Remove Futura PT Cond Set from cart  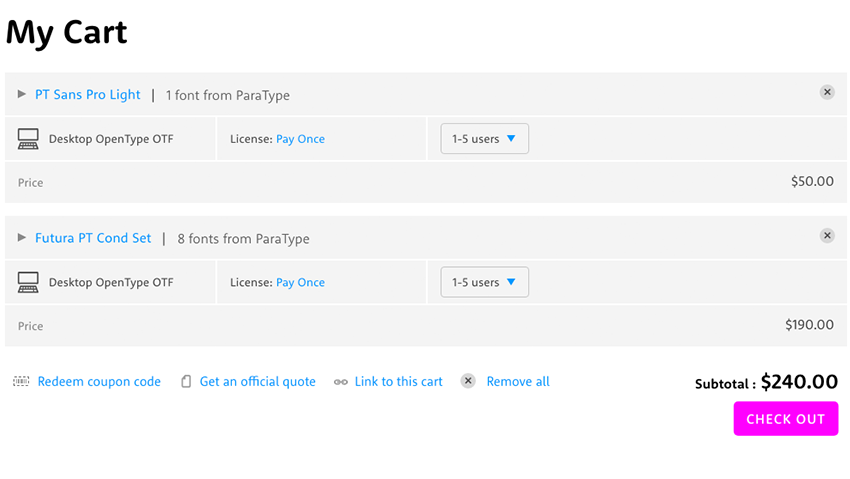point(827,236)
